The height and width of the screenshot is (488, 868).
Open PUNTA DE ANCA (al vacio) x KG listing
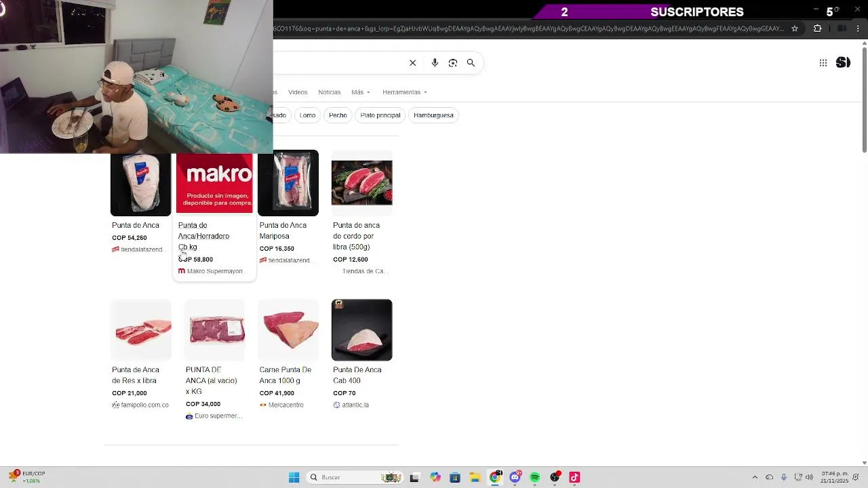(211, 381)
